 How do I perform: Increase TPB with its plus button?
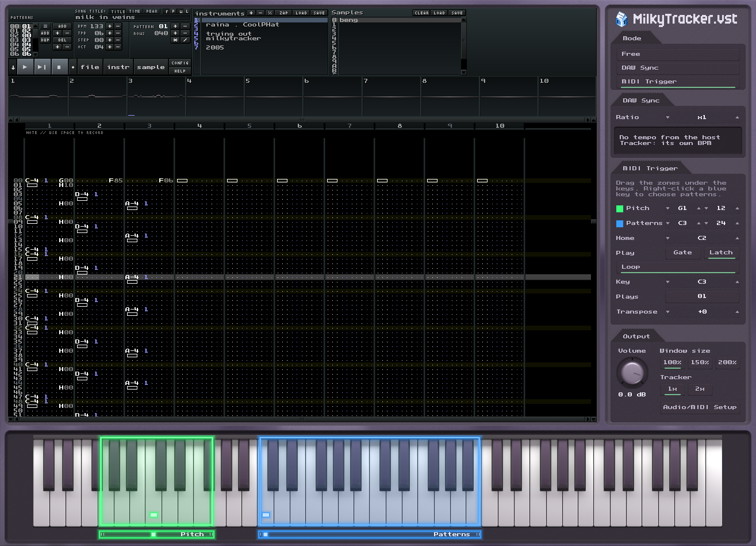[x=110, y=33]
